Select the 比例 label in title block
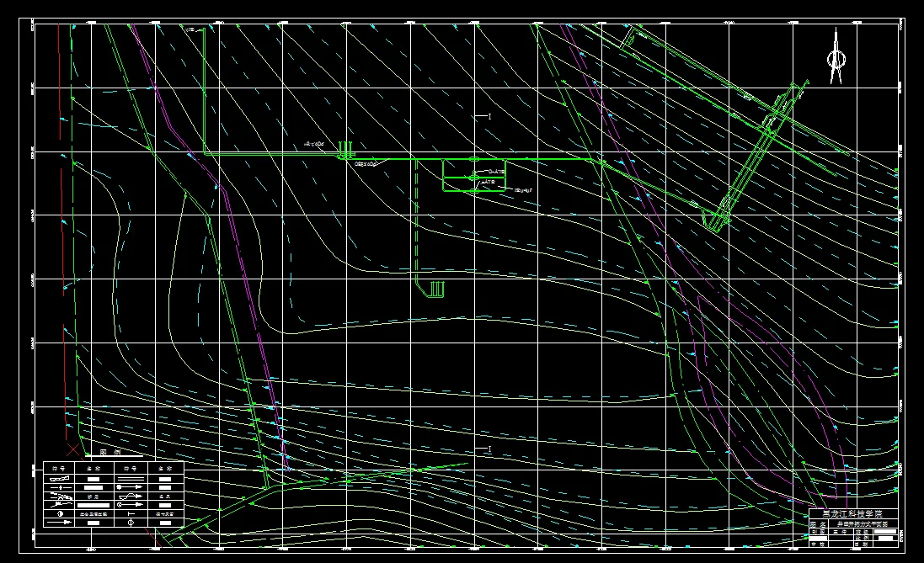 pyautogui.click(x=863, y=539)
